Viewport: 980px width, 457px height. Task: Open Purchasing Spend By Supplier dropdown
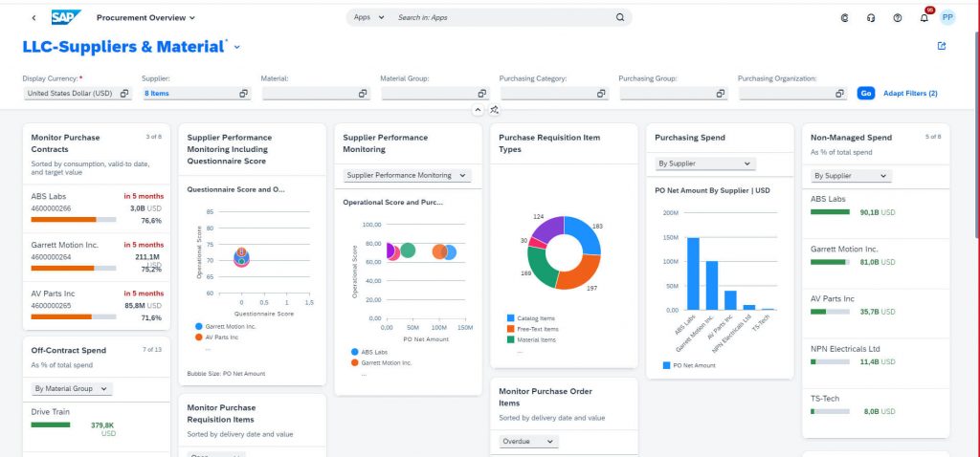pyautogui.click(x=705, y=163)
